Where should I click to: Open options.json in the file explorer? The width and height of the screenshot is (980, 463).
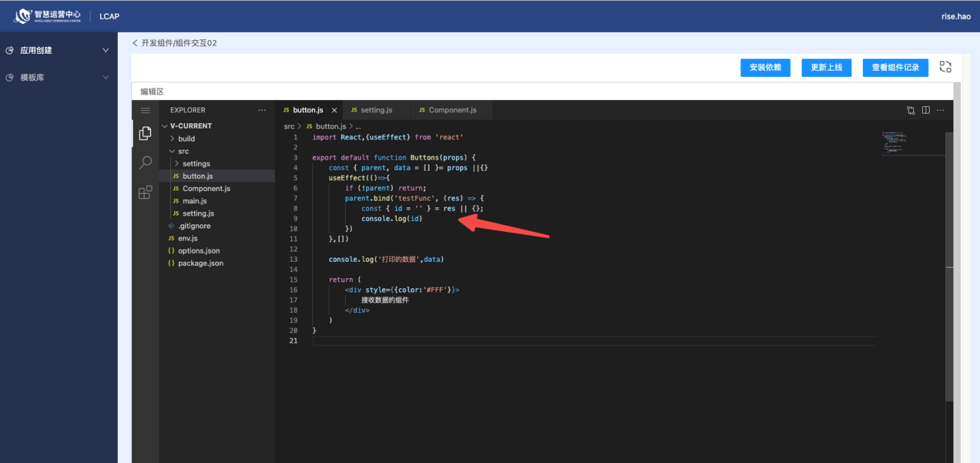point(217,251)
